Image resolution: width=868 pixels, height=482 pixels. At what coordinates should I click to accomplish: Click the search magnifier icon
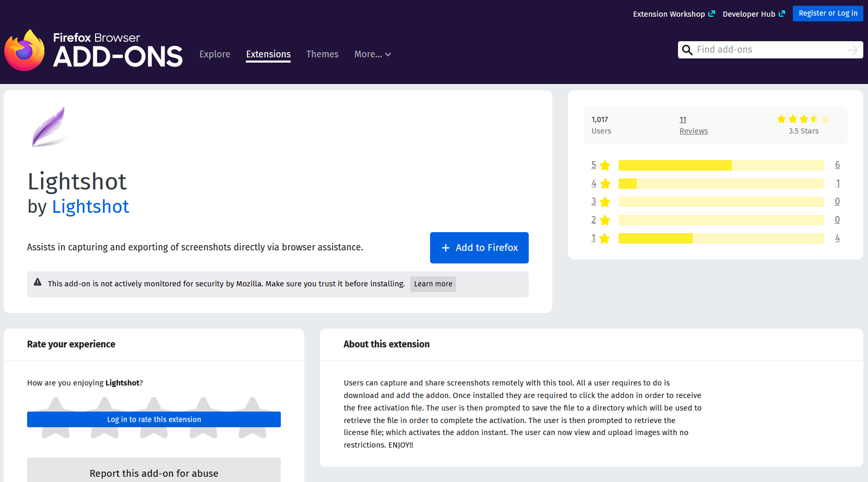click(687, 50)
